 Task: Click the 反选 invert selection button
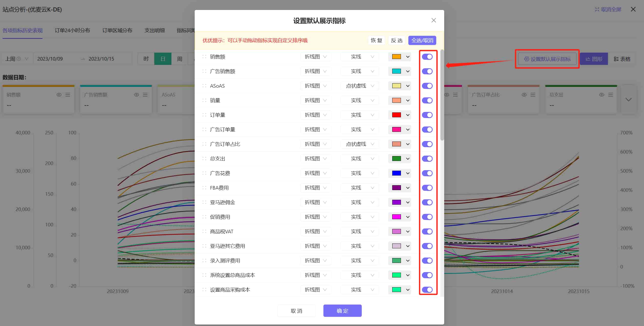[397, 40]
